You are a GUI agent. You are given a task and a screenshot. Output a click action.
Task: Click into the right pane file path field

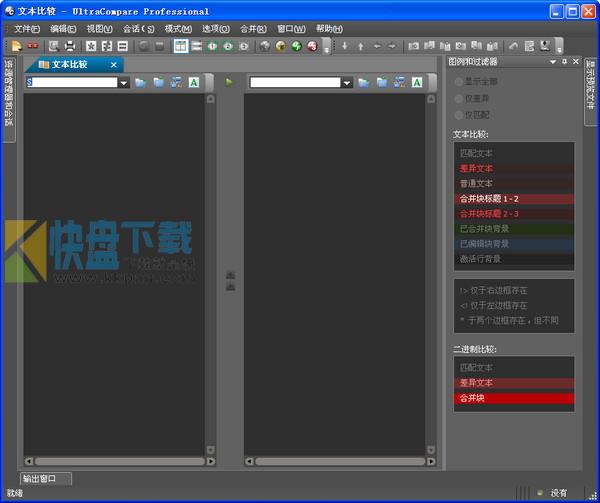[295, 83]
